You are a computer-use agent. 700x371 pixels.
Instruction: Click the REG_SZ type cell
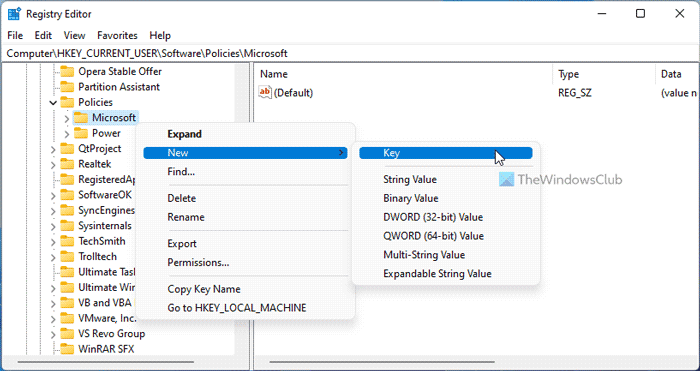[575, 93]
